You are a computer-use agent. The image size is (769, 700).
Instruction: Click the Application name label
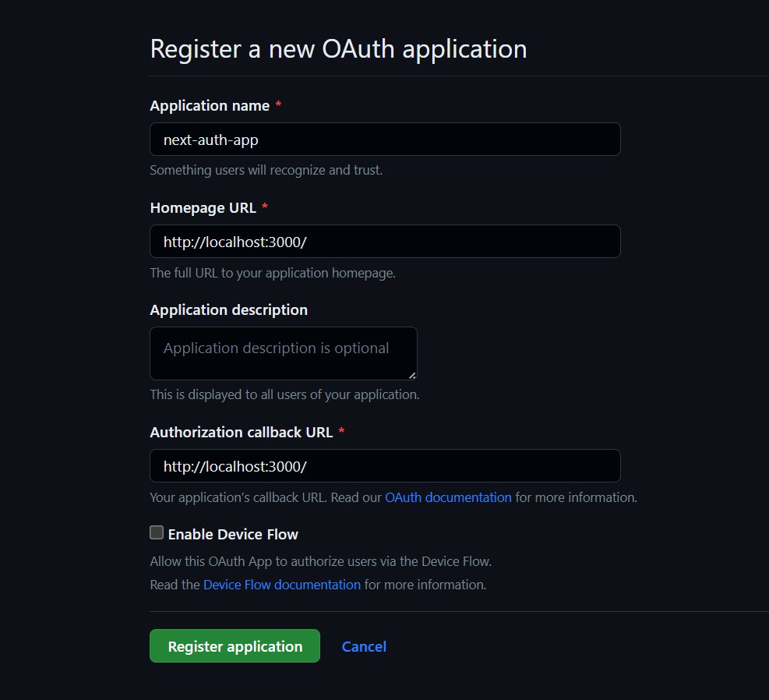point(210,105)
